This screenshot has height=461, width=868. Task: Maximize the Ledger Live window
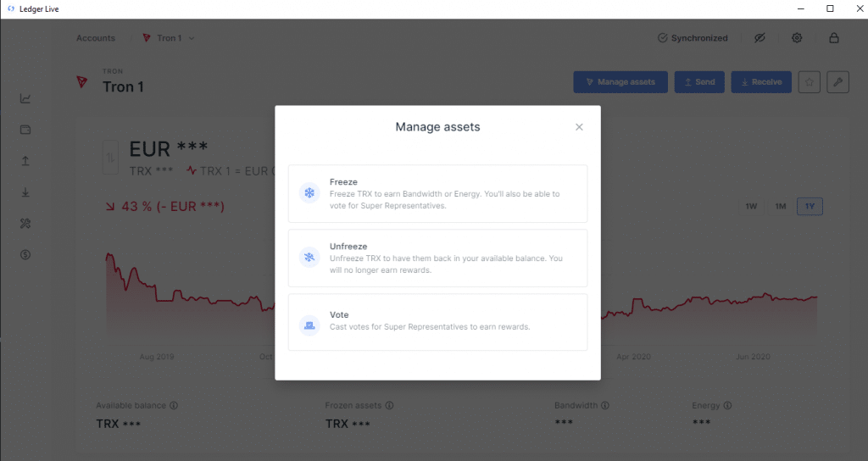click(x=830, y=8)
